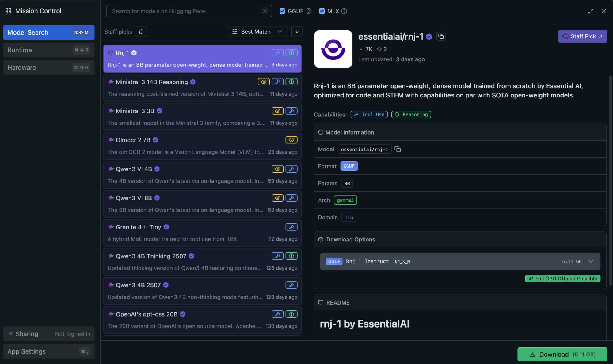
Task: Copy model name in Model Information row
Action: (x=398, y=149)
